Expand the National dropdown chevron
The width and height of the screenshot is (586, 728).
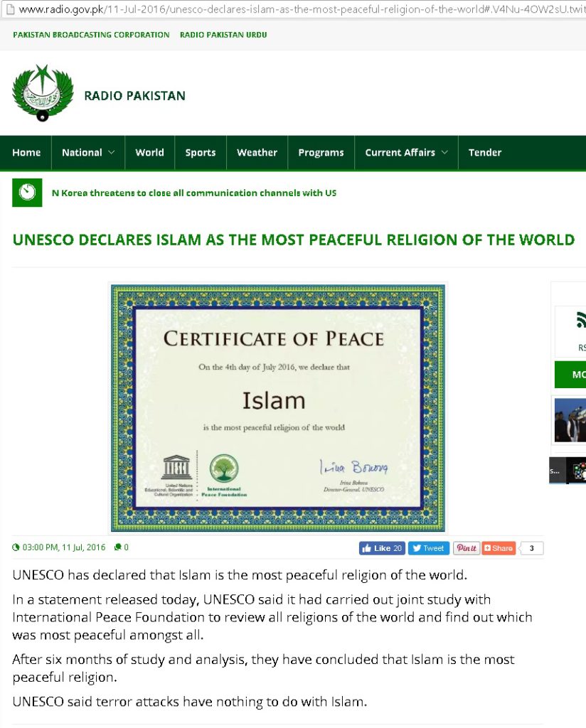pos(112,152)
